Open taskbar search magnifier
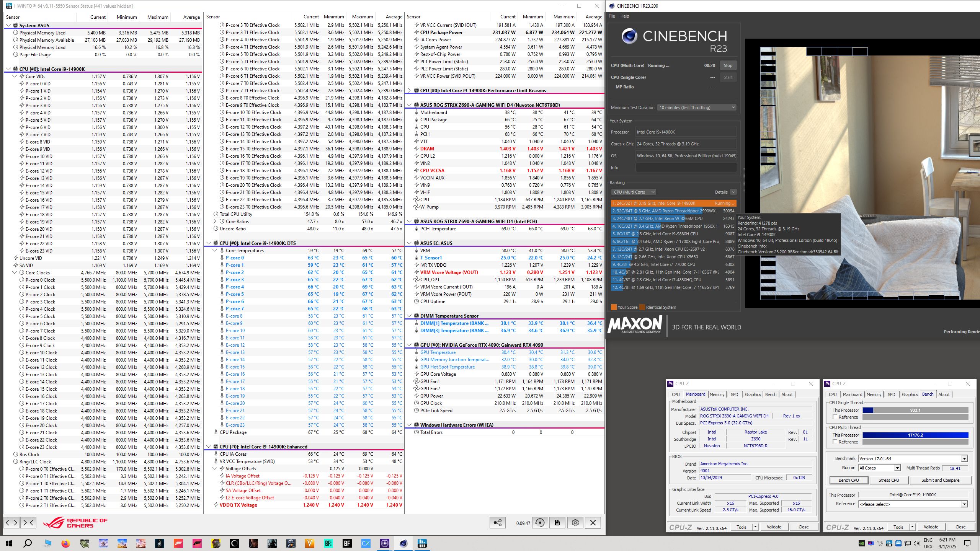Screen dimensions: 980x551 pyautogui.click(x=28, y=543)
